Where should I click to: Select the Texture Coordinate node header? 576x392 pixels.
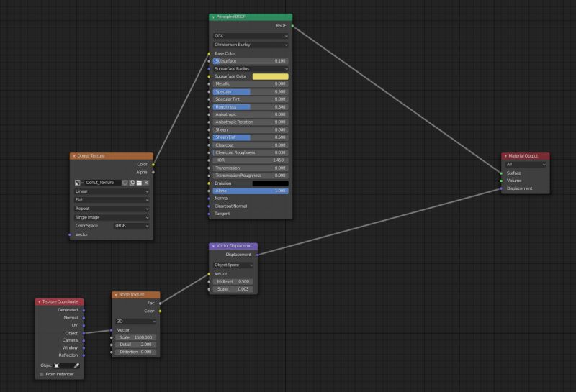(x=60, y=301)
